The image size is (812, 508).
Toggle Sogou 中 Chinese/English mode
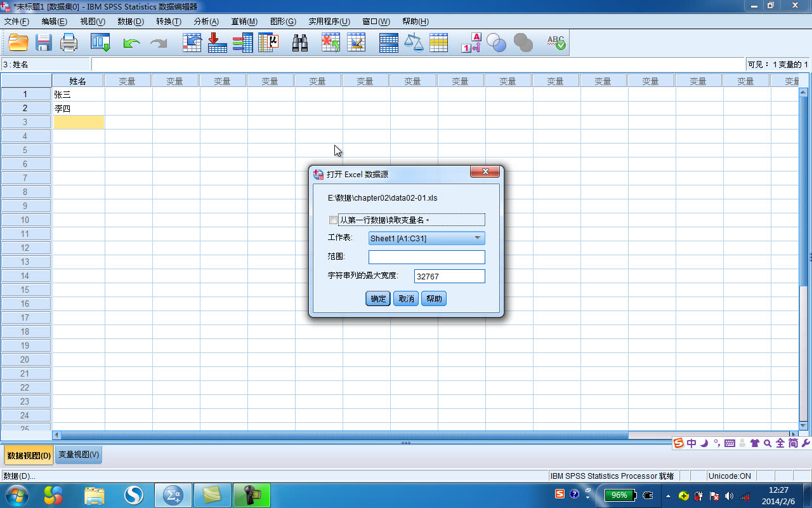pyautogui.click(x=691, y=443)
